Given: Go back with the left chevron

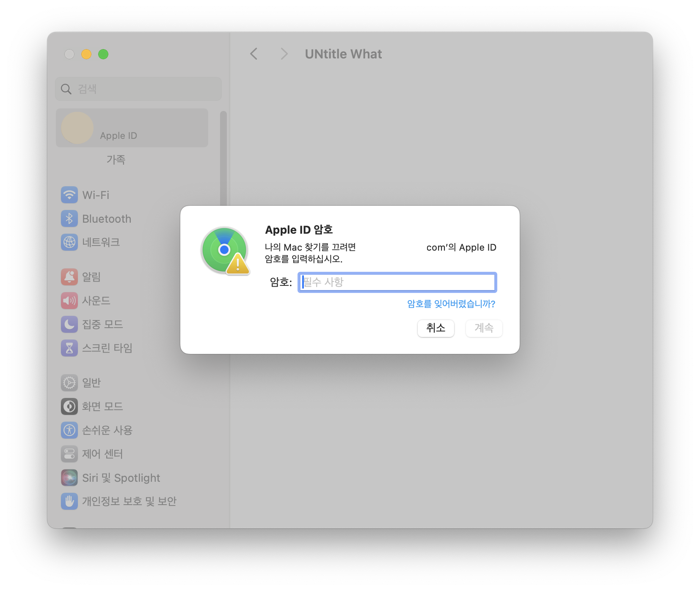Looking at the screenshot, I should [254, 54].
